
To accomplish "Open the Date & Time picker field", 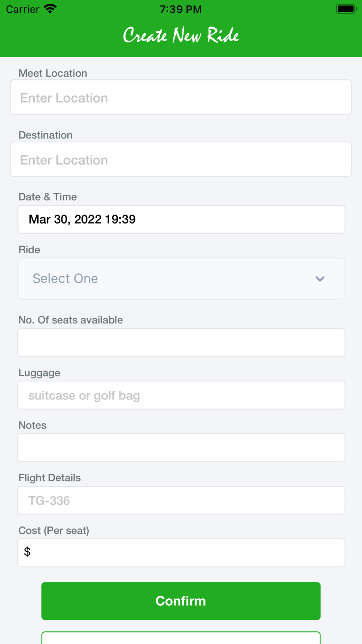I will 181,219.
